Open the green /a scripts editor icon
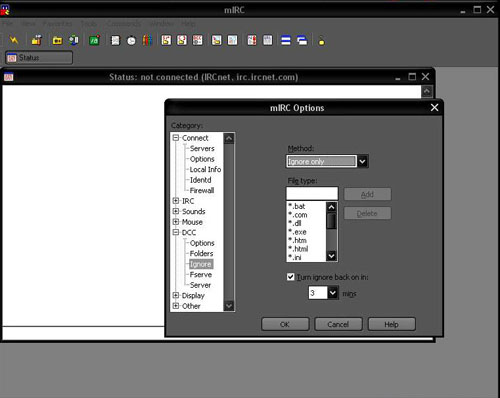This screenshot has width=500, height=398. click(x=95, y=40)
